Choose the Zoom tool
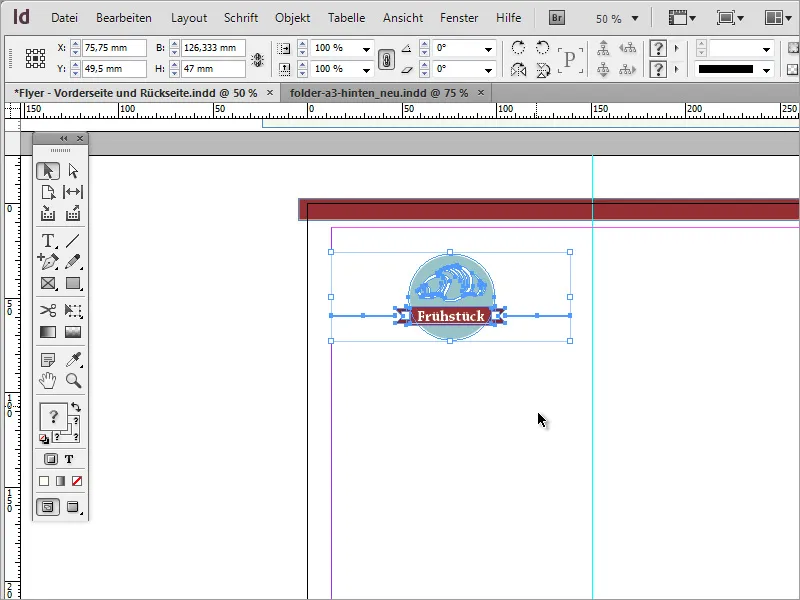 (x=72, y=380)
